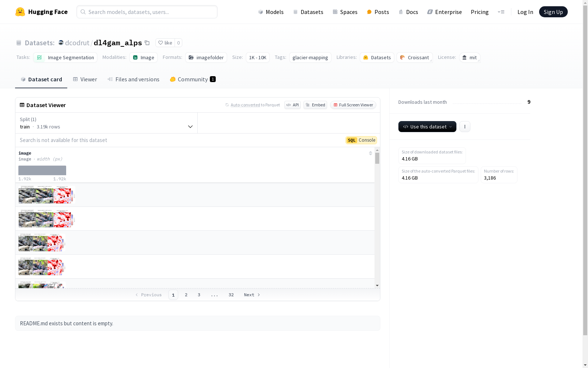Open the Croissant library tag

coord(415,57)
